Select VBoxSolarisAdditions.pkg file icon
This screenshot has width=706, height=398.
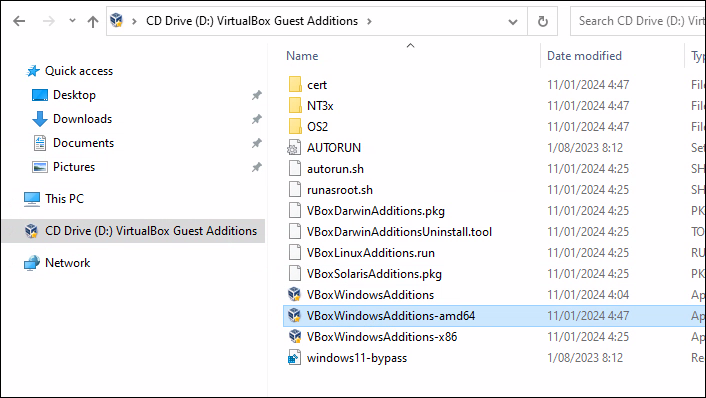[294, 274]
